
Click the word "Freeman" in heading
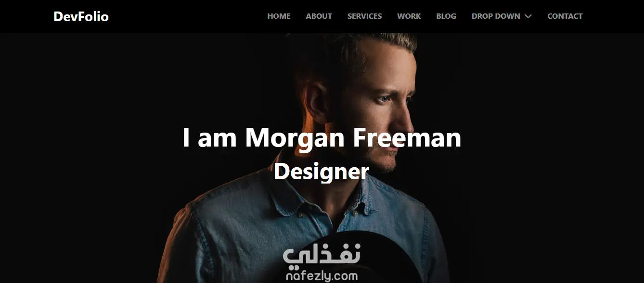[407, 137]
